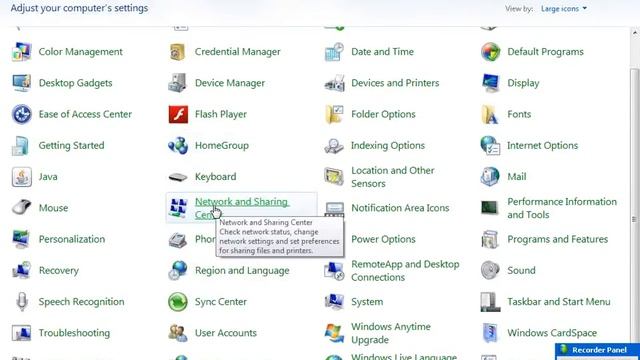Open the Windows Anytime Upgrade icon
This screenshot has width=640, height=360.
click(x=334, y=333)
